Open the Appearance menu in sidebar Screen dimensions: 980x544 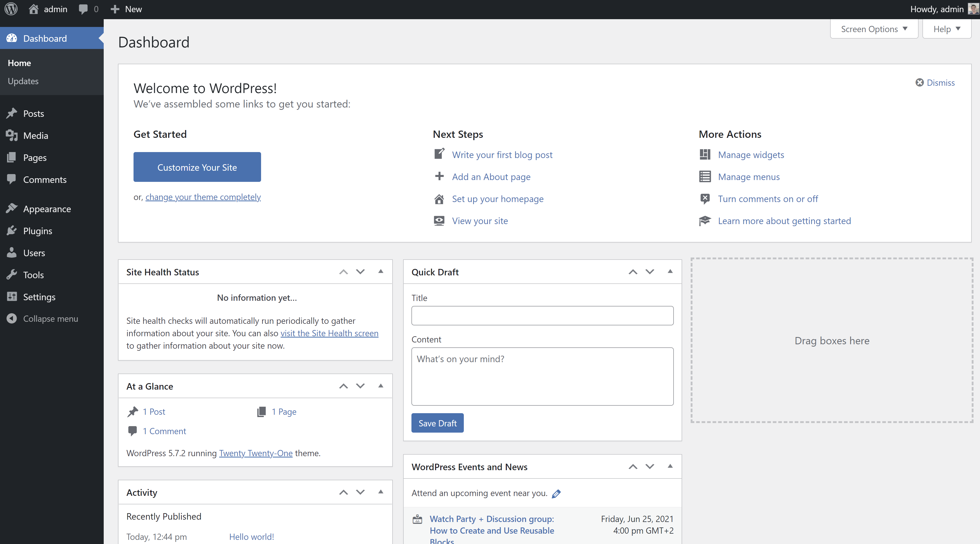coord(47,209)
